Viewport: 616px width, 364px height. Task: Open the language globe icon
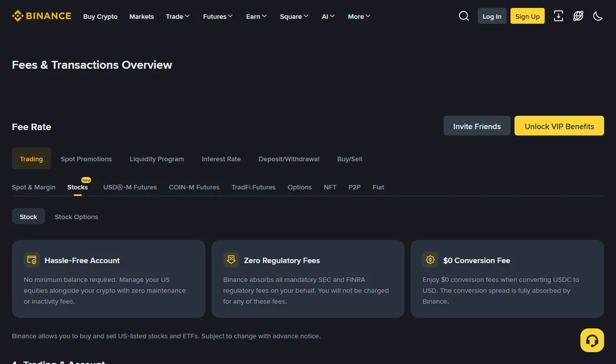(x=578, y=16)
